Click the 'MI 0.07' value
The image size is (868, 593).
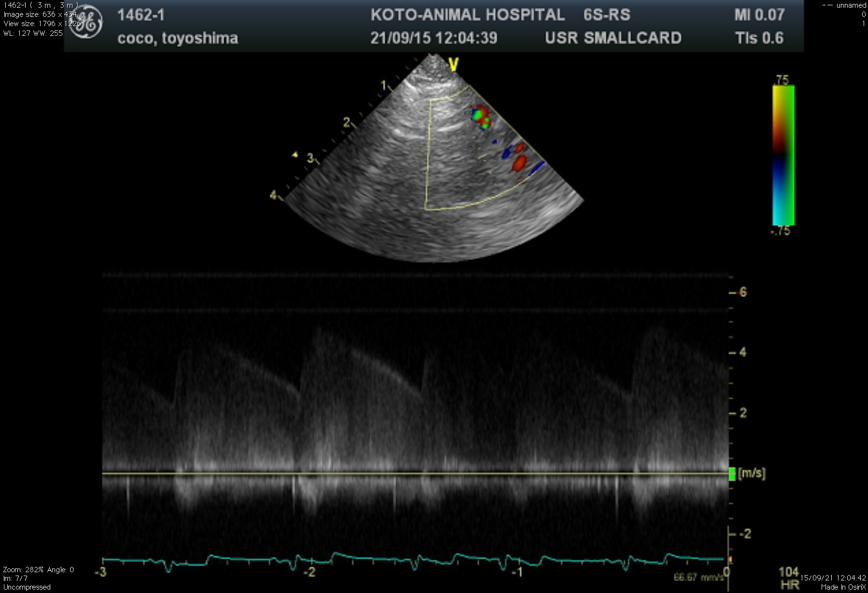tap(760, 15)
